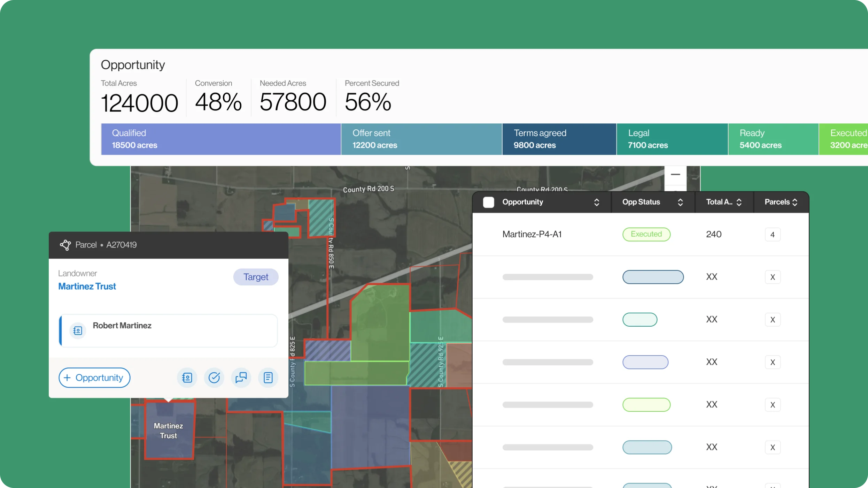Screen dimensions: 868x488
Task: Open the Robert Martinez contact card
Action: pyautogui.click(x=169, y=330)
